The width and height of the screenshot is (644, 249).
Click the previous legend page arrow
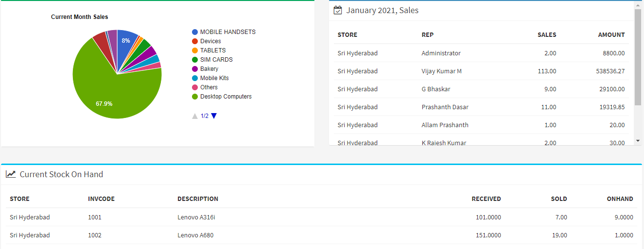point(195,116)
